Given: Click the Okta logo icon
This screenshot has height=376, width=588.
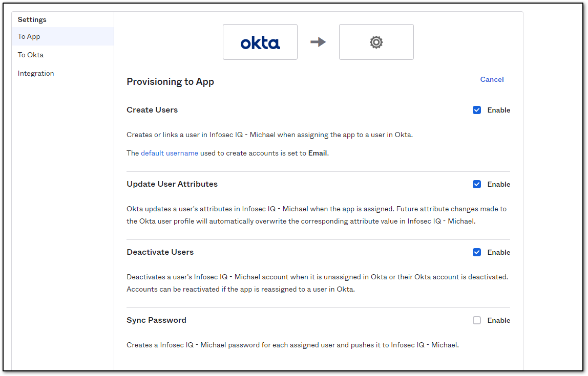Looking at the screenshot, I should pyautogui.click(x=260, y=42).
